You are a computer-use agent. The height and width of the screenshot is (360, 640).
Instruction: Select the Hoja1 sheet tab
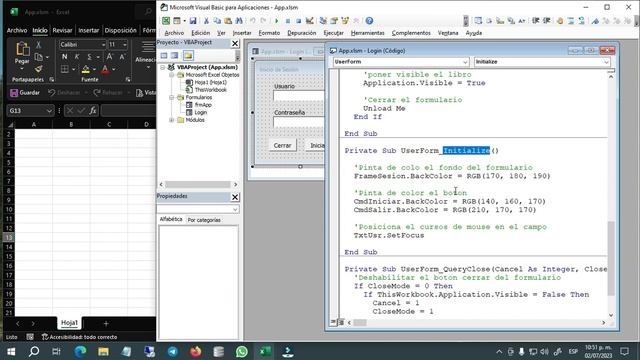click(69, 323)
